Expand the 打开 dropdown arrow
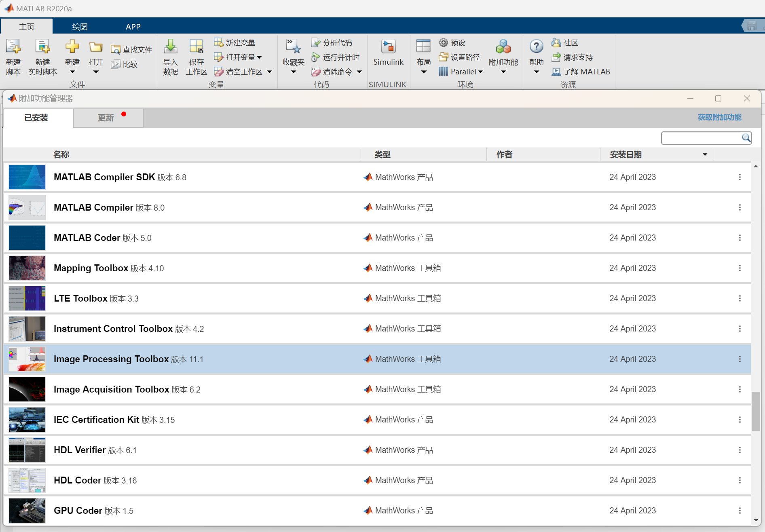Viewport: 765px width, 532px height. click(96, 72)
